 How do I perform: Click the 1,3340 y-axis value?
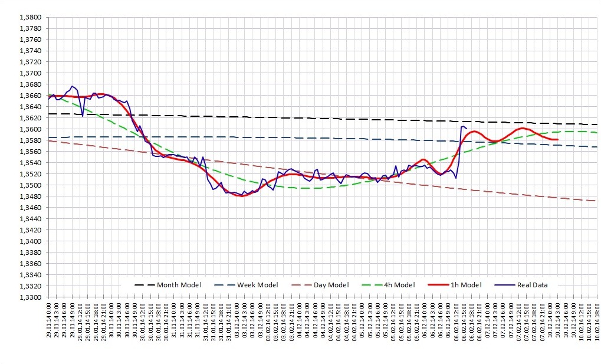(30, 275)
